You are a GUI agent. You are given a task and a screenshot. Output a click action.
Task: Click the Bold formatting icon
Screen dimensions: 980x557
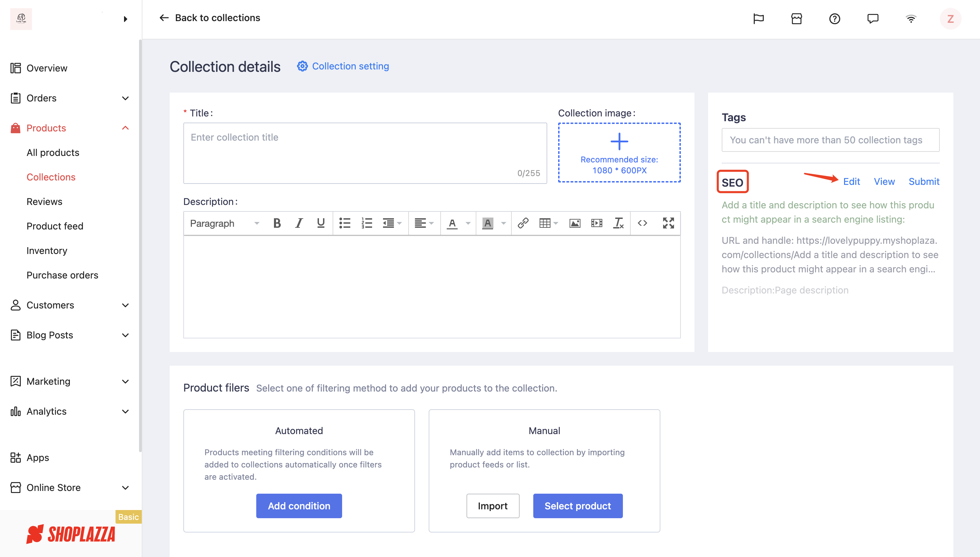click(277, 223)
